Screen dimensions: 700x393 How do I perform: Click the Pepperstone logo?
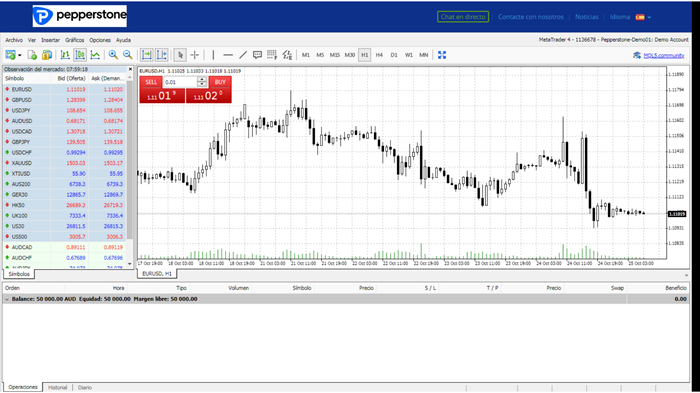point(79,16)
